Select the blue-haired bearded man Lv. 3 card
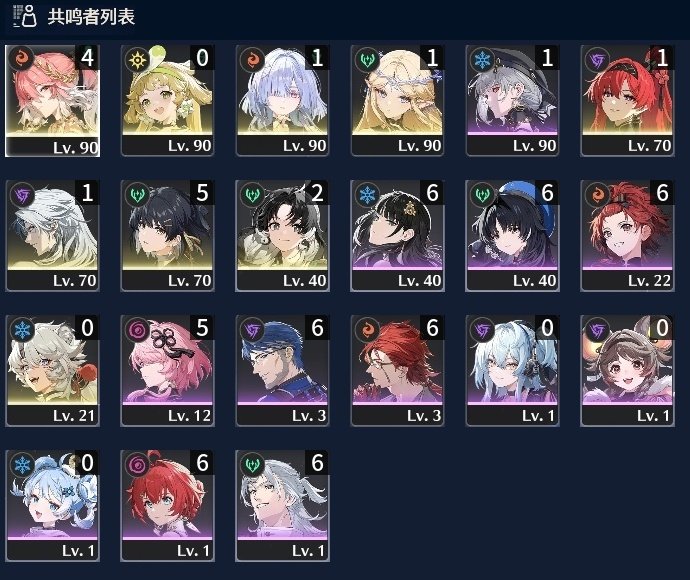 tap(282, 371)
